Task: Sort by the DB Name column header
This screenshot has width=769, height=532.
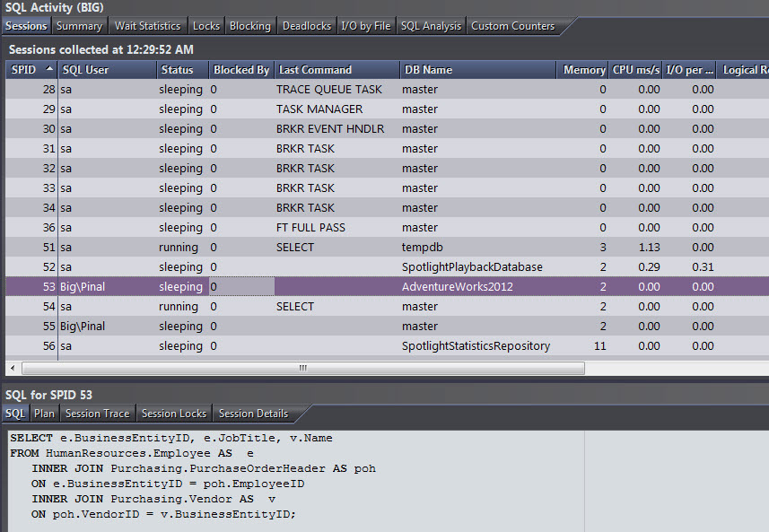Action: pyautogui.click(x=477, y=70)
